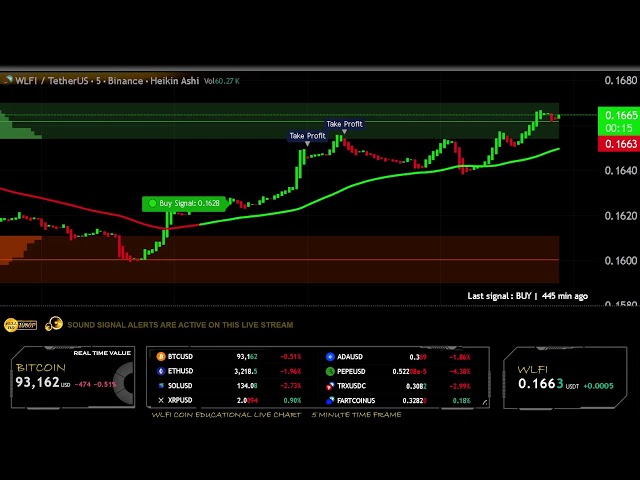
Task: Click the 0.1640 price axis value
Action: pos(621,170)
